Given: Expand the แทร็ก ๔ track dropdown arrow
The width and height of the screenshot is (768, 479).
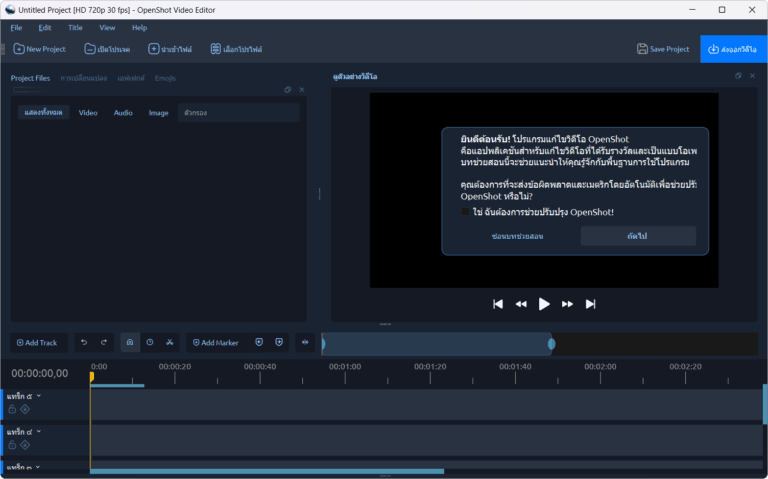Looking at the screenshot, I should [39, 431].
